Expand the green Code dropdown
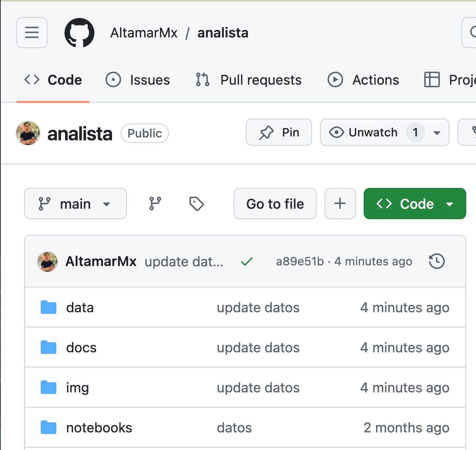This screenshot has height=450, width=476. 415,204
